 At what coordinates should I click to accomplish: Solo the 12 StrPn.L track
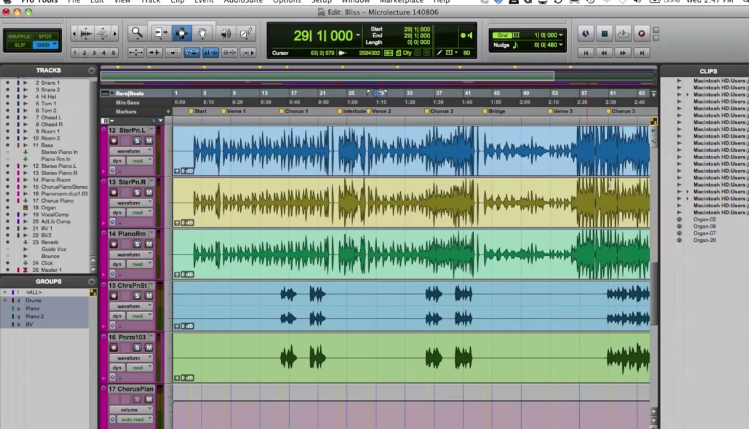click(x=137, y=140)
